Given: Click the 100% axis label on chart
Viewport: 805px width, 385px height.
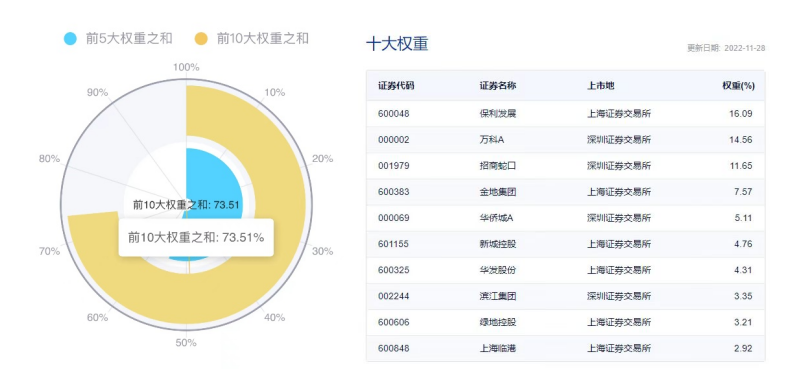Looking at the screenshot, I should tap(186, 67).
